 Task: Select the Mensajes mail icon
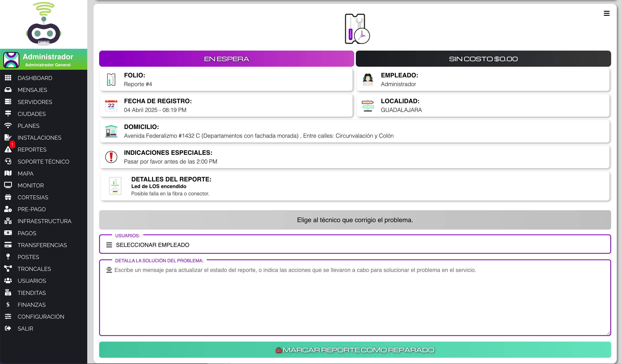point(8,90)
